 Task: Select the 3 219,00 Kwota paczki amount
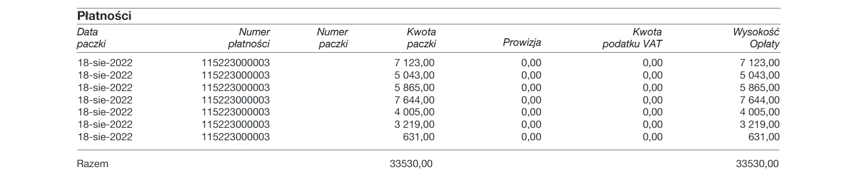tap(415, 124)
